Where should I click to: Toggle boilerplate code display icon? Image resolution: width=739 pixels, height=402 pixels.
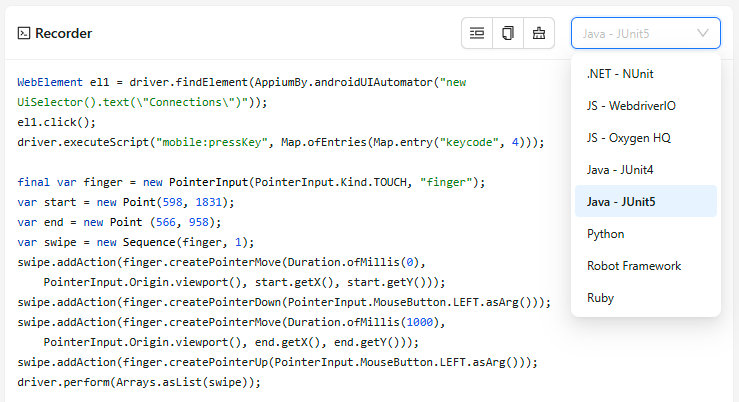click(477, 33)
